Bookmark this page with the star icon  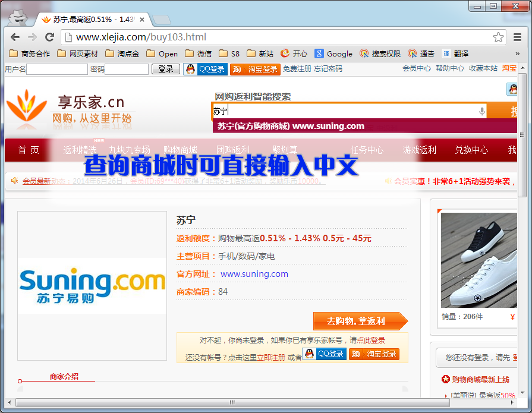pyautogui.click(x=498, y=37)
